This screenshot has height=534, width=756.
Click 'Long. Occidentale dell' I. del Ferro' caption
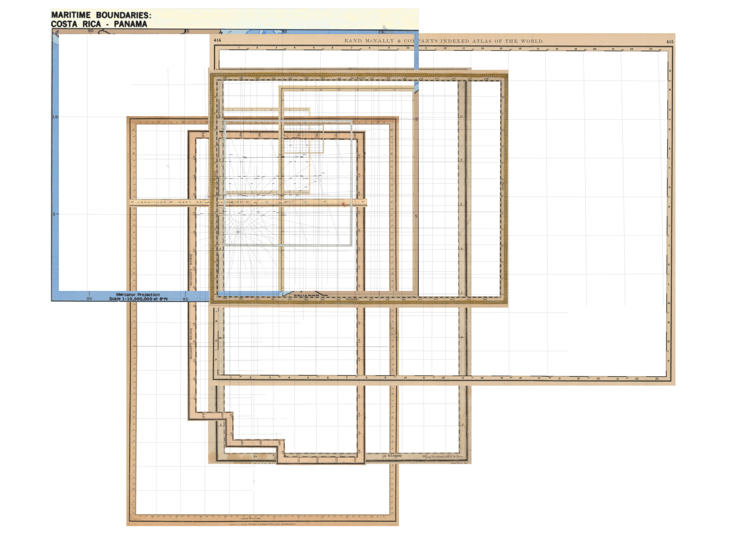tap(444, 457)
